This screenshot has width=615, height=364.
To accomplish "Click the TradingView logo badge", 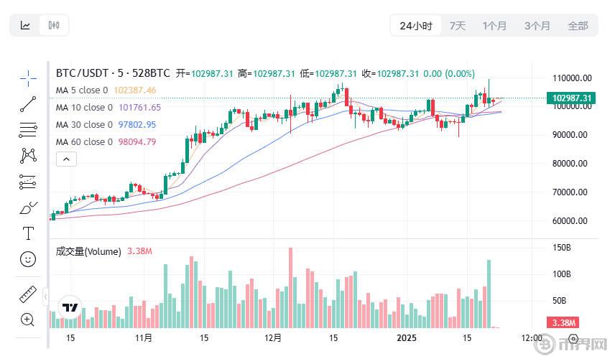I will tap(70, 307).
